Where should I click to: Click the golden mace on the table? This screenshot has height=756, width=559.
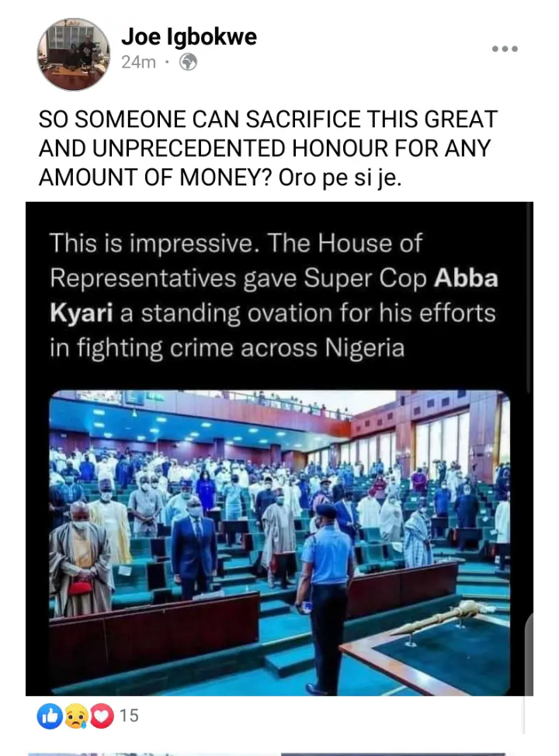[448, 619]
